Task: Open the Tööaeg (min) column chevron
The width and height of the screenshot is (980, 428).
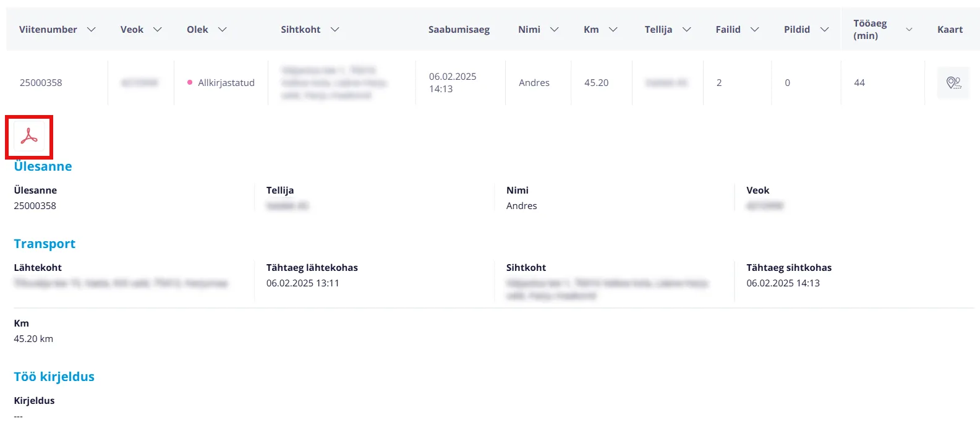Action: pos(909,30)
